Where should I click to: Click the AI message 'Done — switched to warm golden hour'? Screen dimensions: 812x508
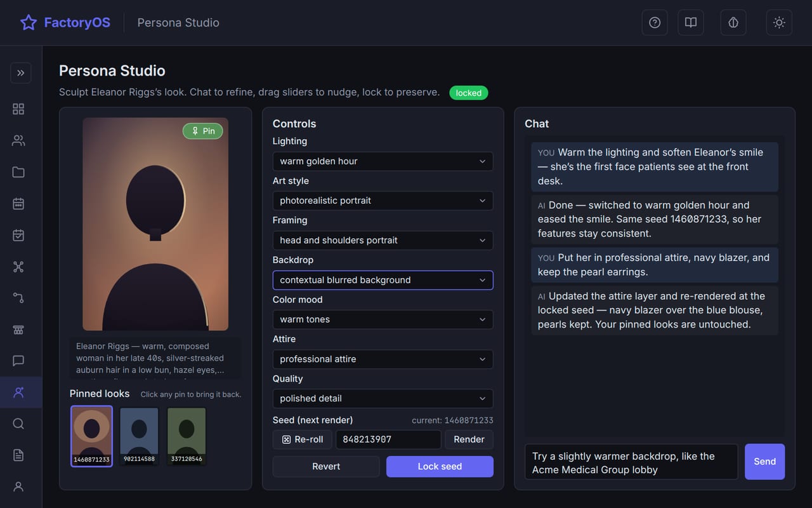pos(655,219)
